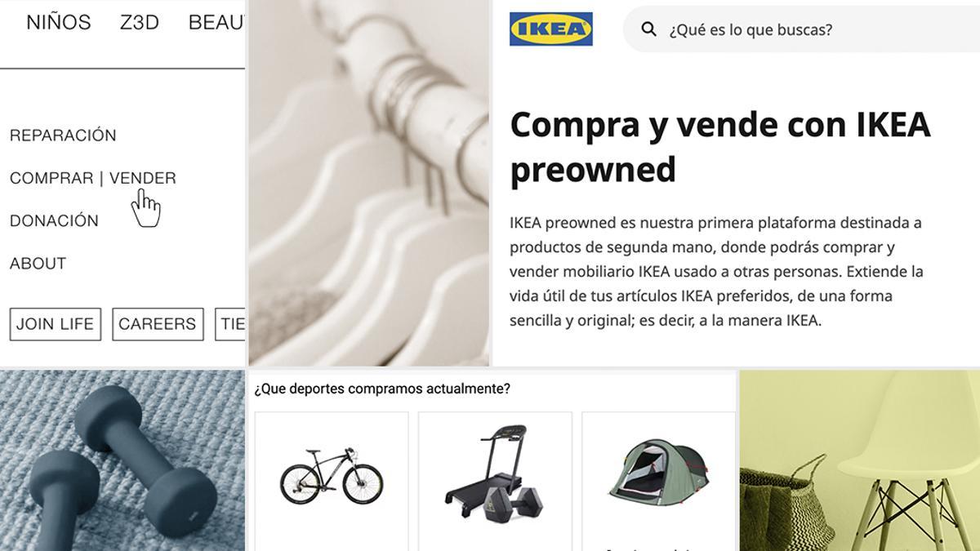Screen dimensions: 980x551
Task: Open the REPARACIÓN link
Action: pos(63,136)
